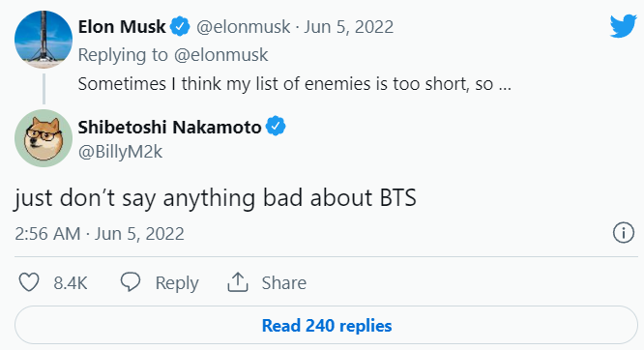644x350 pixels.
Task: Open the tweet info circle icon
Action: [624, 233]
